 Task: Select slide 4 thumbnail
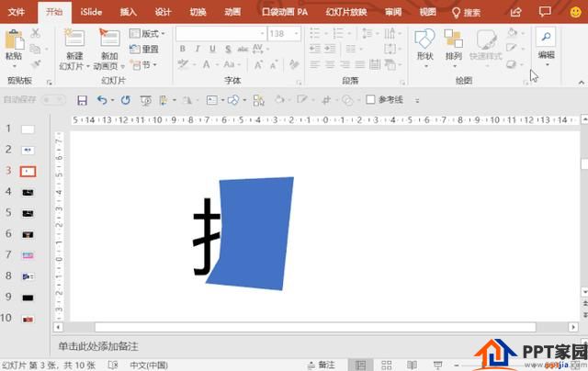tap(28, 193)
